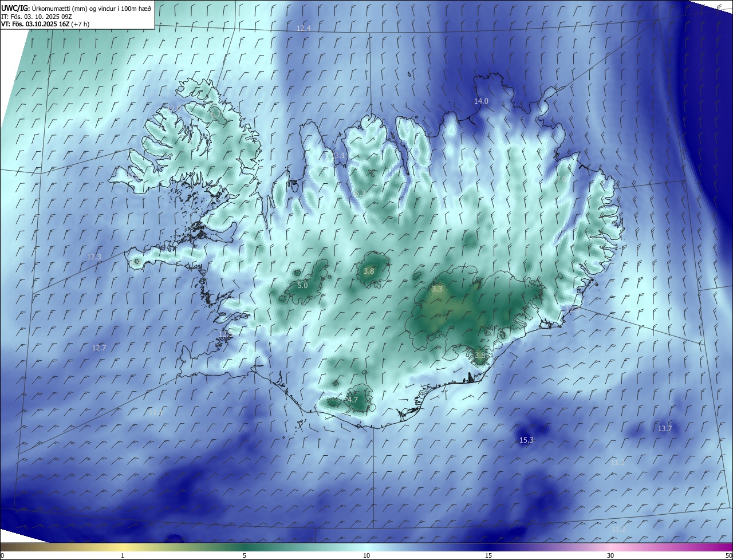This screenshot has width=733, height=560.
Task: Click the 15.3 value in the dark blue patch
Action: tap(526, 440)
